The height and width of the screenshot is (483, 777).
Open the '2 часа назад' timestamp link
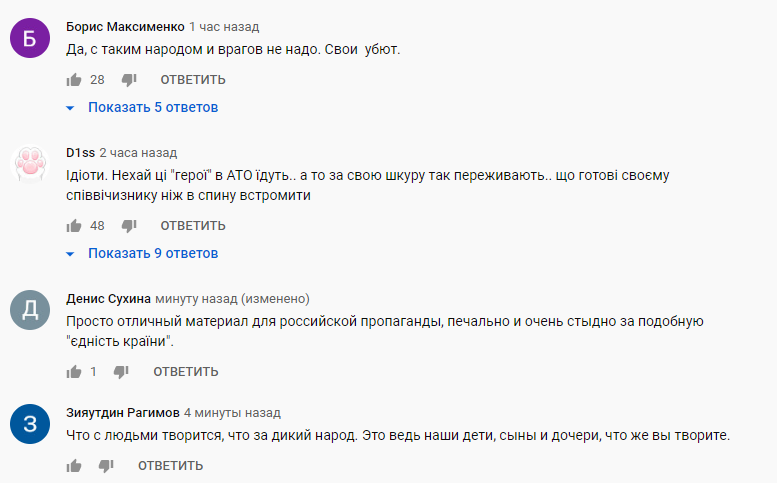coord(138,153)
